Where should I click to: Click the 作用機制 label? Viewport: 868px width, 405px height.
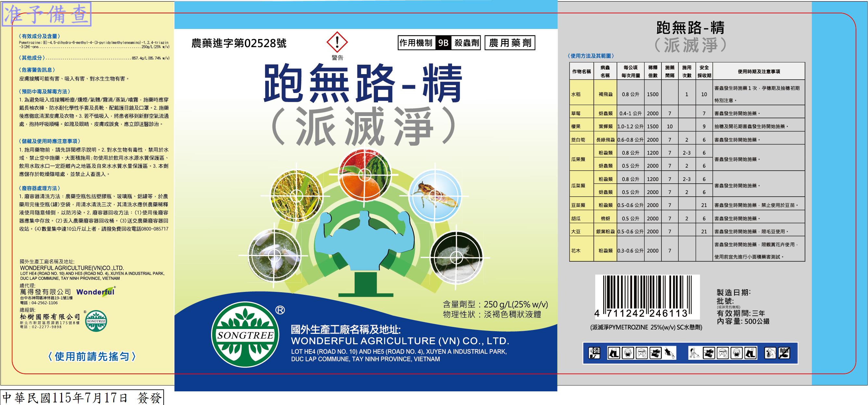pos(416,43)
